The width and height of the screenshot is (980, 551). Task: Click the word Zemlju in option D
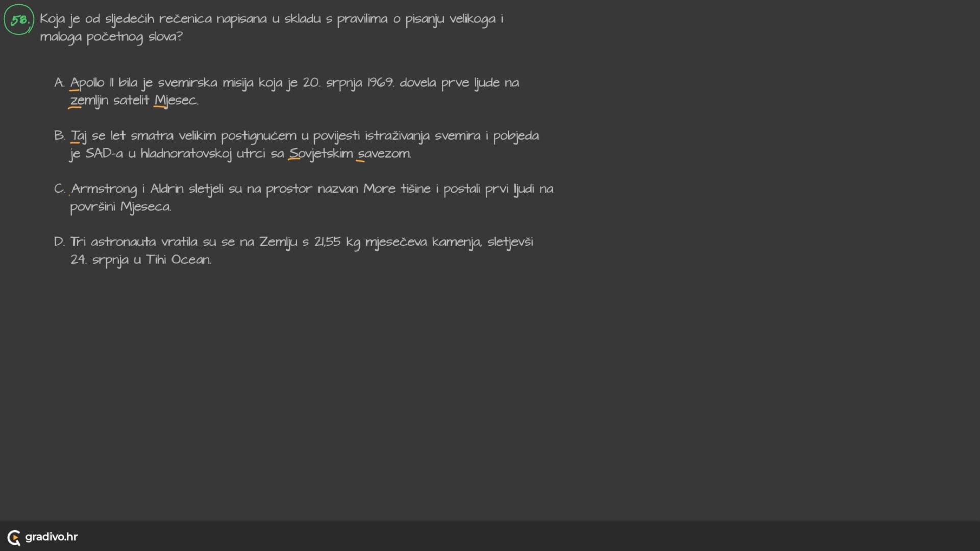click(278, 242)
